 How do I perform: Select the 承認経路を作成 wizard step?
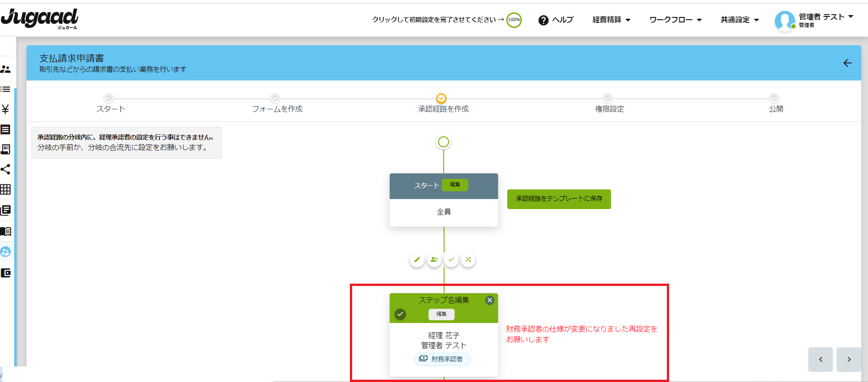[443, 104]
